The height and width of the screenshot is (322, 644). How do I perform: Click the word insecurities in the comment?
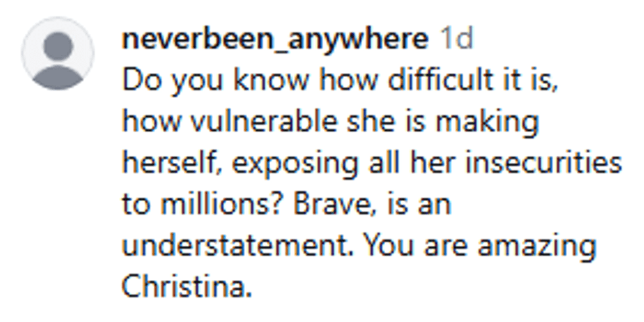pos(544,163)
